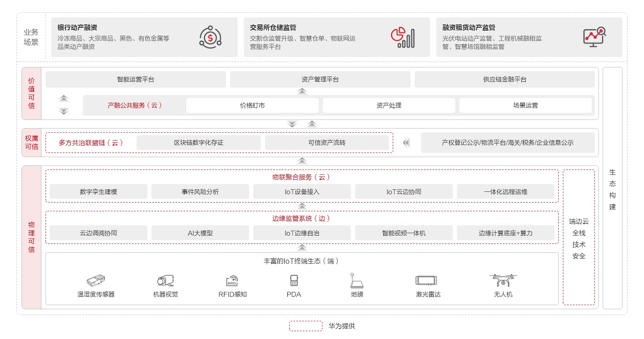Screen dimensions: 644x339
Task: Click the 激光雷达 lidar icon
Action: (426, 281)
